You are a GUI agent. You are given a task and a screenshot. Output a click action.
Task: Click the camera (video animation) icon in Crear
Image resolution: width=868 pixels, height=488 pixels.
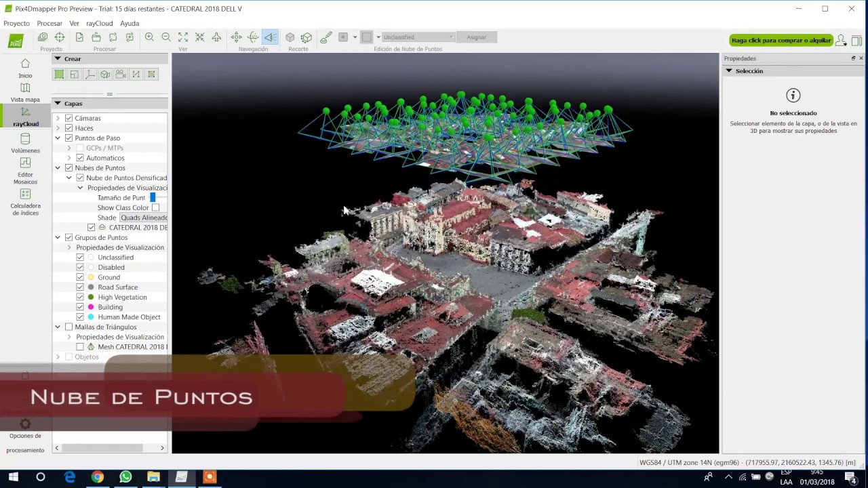click(121, 75)
